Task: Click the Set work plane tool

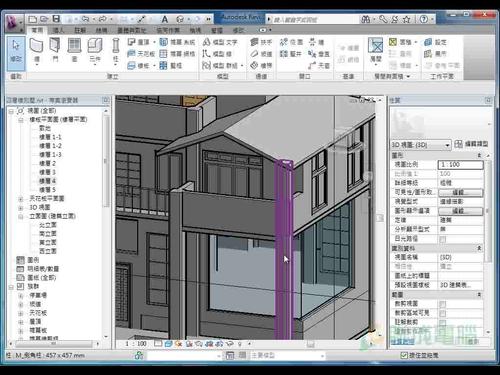Action: tap(435, 42)
